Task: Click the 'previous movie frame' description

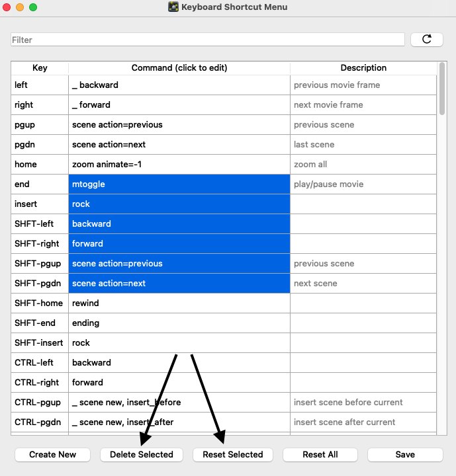Action: (x=363, y=85)
